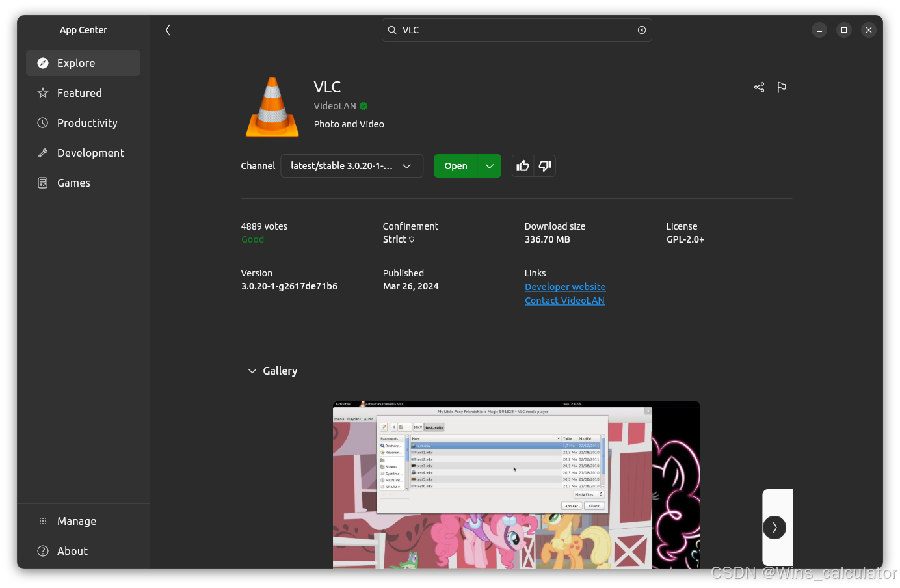Click the GPL-2.0+ license value
This screenshot has width=900, height=588.
685,239
